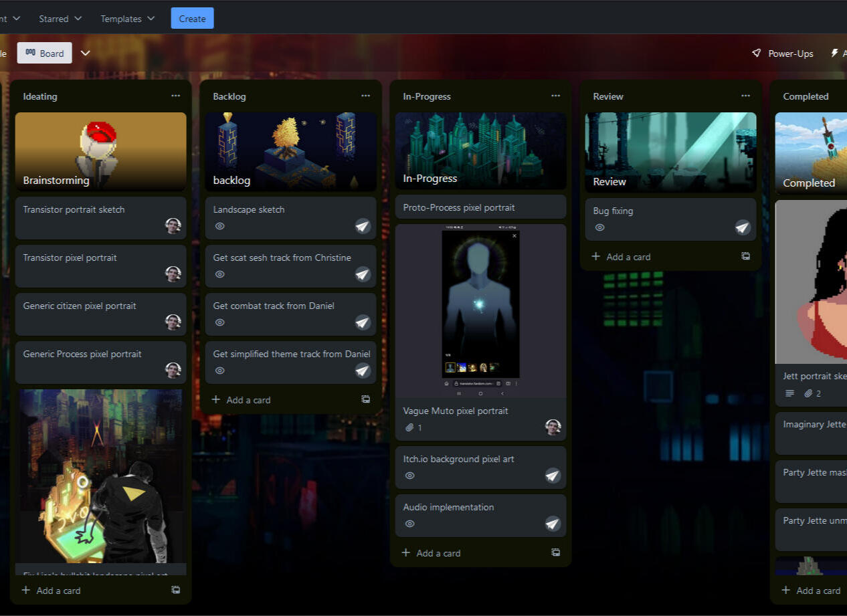Click template icon in In-Progress list footer
The width and height of the screenshot is (847, 616).
555,552
